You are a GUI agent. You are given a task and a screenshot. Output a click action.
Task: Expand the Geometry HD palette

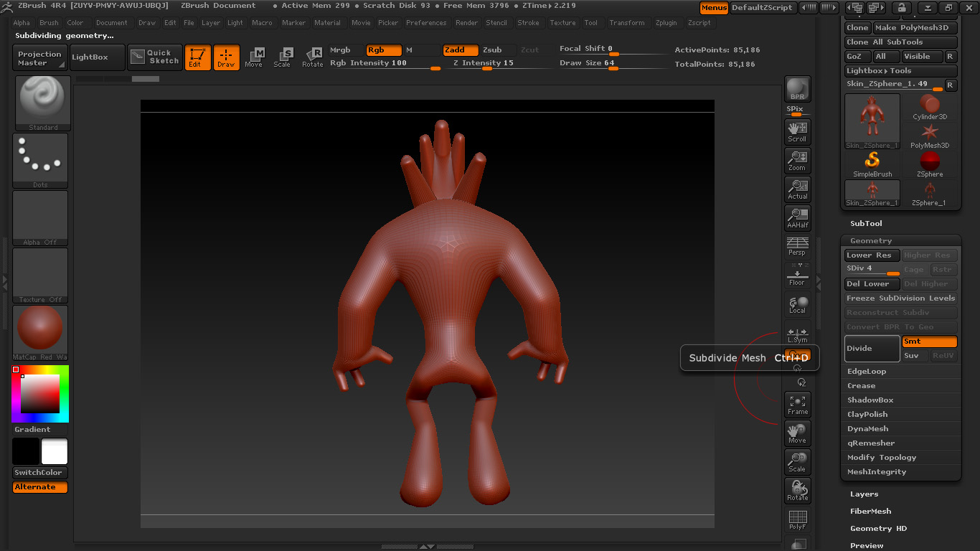point(878,529)
